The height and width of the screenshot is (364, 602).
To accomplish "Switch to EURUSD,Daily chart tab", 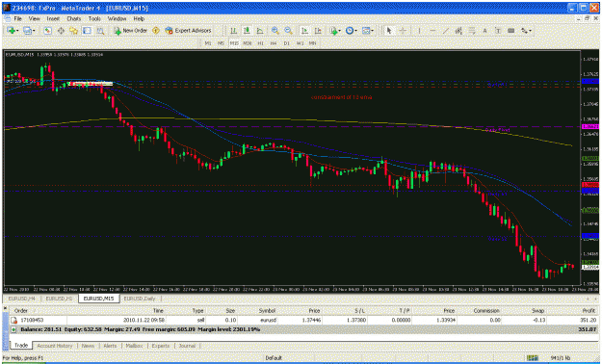I will [140, 299].
